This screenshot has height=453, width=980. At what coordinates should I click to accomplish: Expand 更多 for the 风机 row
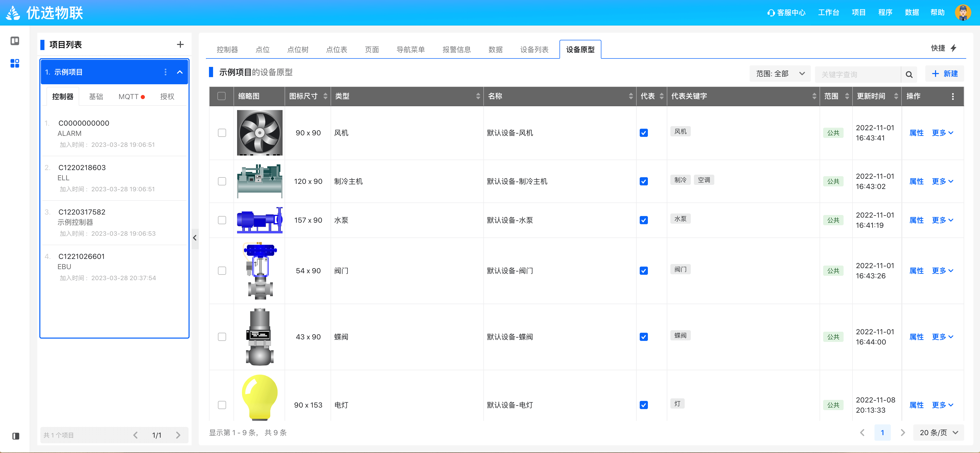[942, 133]
